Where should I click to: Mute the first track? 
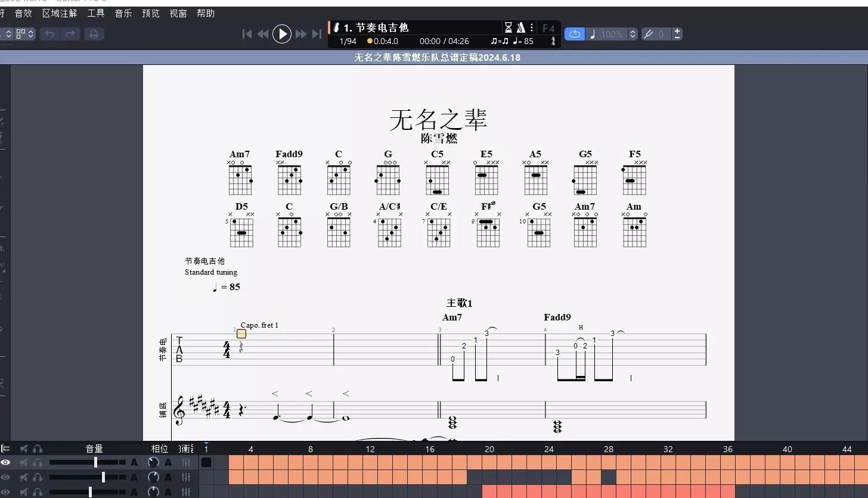(x=24, y=462)
